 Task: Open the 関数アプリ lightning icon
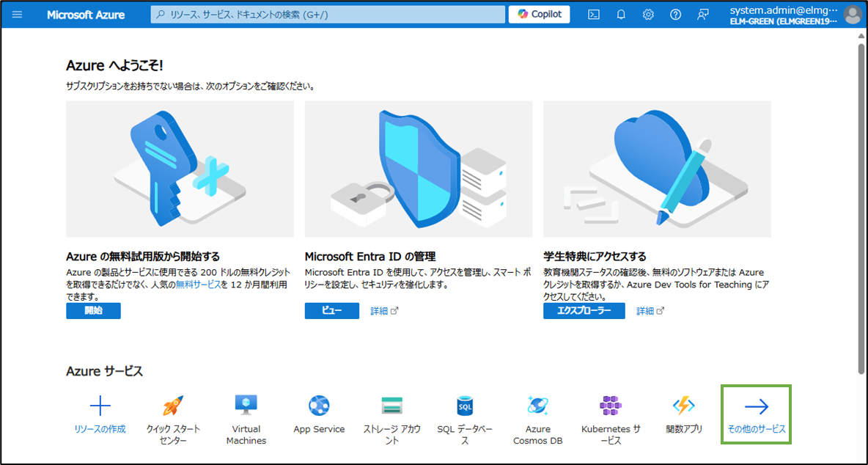pyautogui.click(x=684, y=406)
